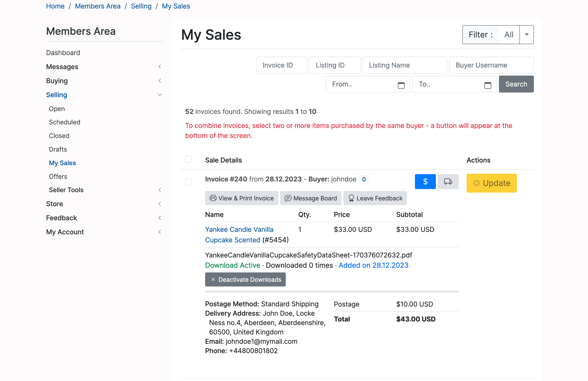
Task: Click the yellow Update button
Action: (x=491, y=183)
